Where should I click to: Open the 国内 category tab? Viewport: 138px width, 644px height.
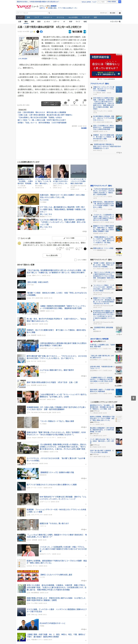(26, 21)
